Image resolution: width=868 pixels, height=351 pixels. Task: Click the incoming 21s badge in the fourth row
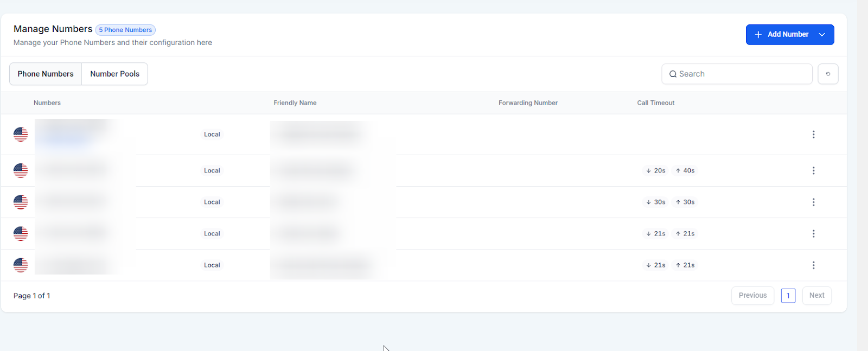655,233
